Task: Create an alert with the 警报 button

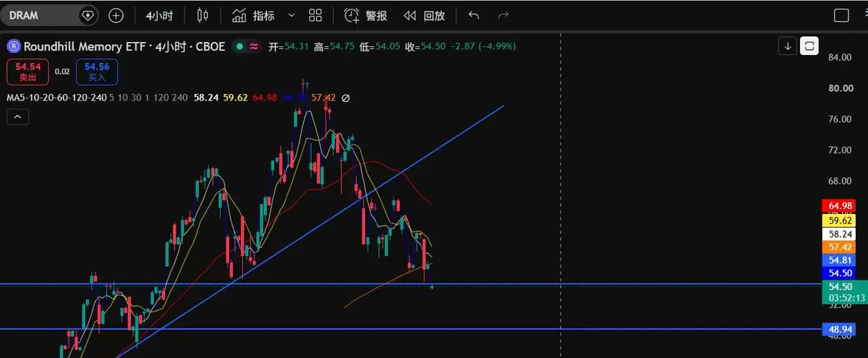Action: tap(366, 15)
